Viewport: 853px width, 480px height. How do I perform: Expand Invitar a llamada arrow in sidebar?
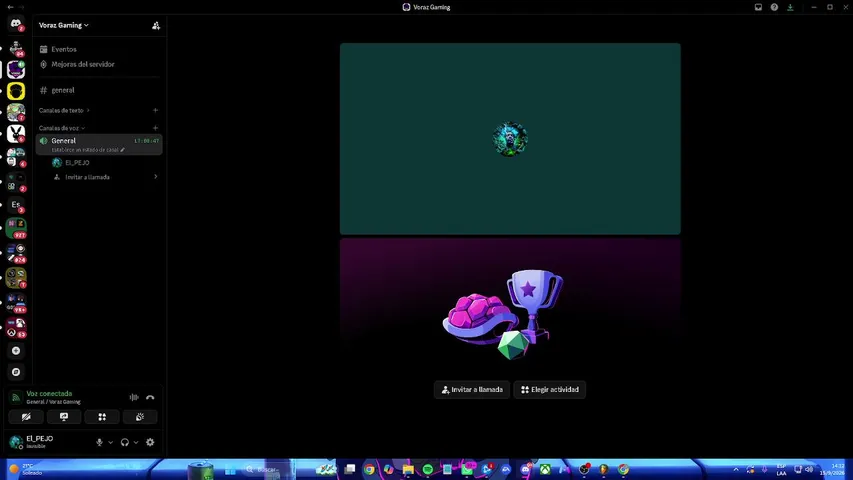pos(156,177)
